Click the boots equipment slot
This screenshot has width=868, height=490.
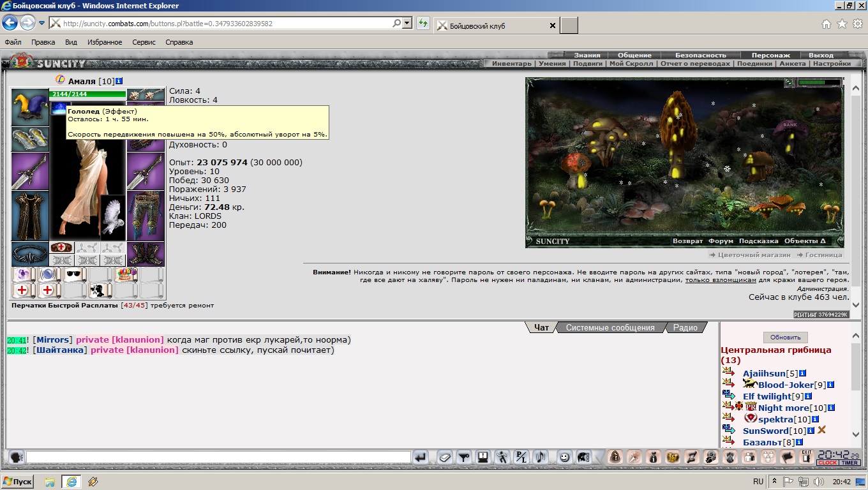(x=146, y=254)
